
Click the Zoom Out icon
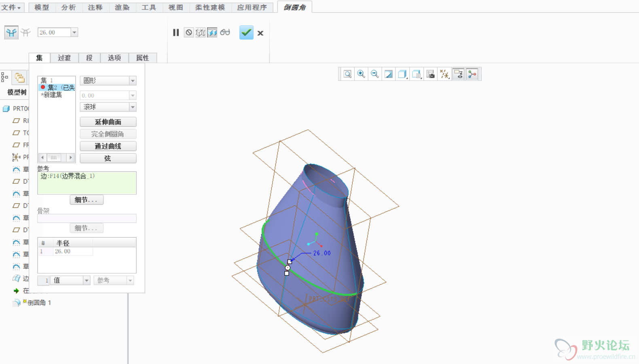[375, 74]
